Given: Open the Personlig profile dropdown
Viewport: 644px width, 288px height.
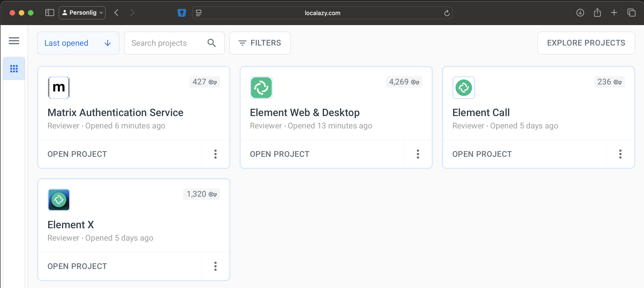Looking at the screenshot, I should (x=82, y=13).
